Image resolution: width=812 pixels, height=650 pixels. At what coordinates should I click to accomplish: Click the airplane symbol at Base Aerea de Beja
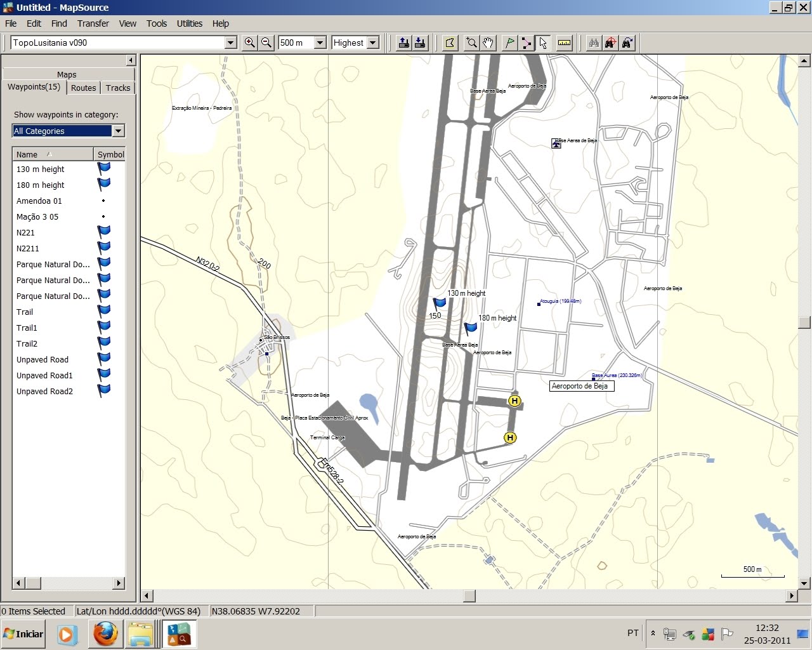coord(556,143)
